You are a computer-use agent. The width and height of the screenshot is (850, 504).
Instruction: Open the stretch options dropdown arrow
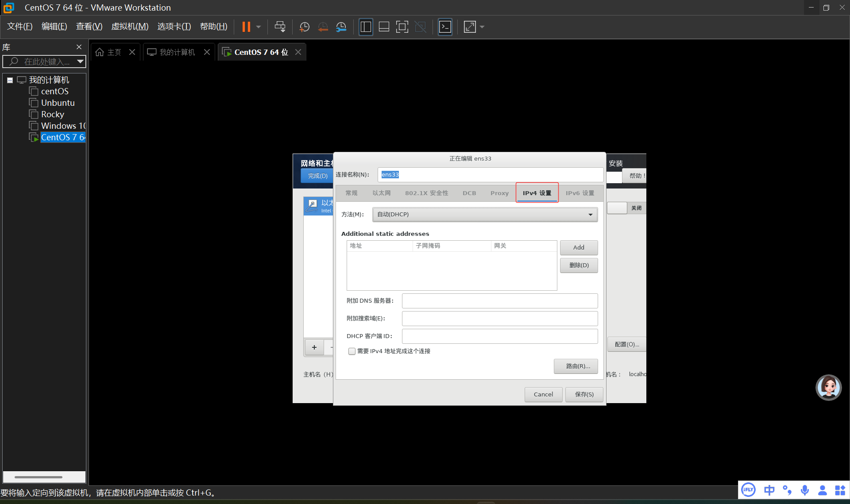click(x=482, y=27)
